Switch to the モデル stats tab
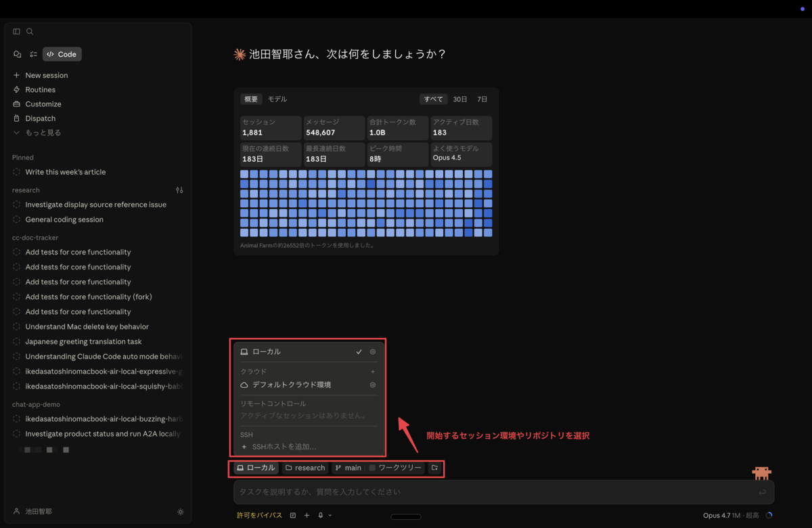Image resolution: width=812 pixels, height=528 pixels. pyautogui.click(x=277, y=99)
